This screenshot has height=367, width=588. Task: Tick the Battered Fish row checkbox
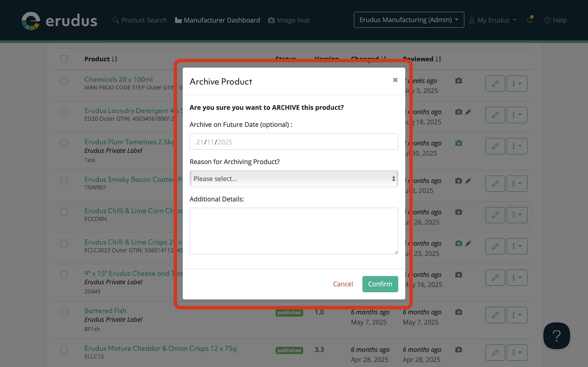pyautogui.click(x=64, y=312)
